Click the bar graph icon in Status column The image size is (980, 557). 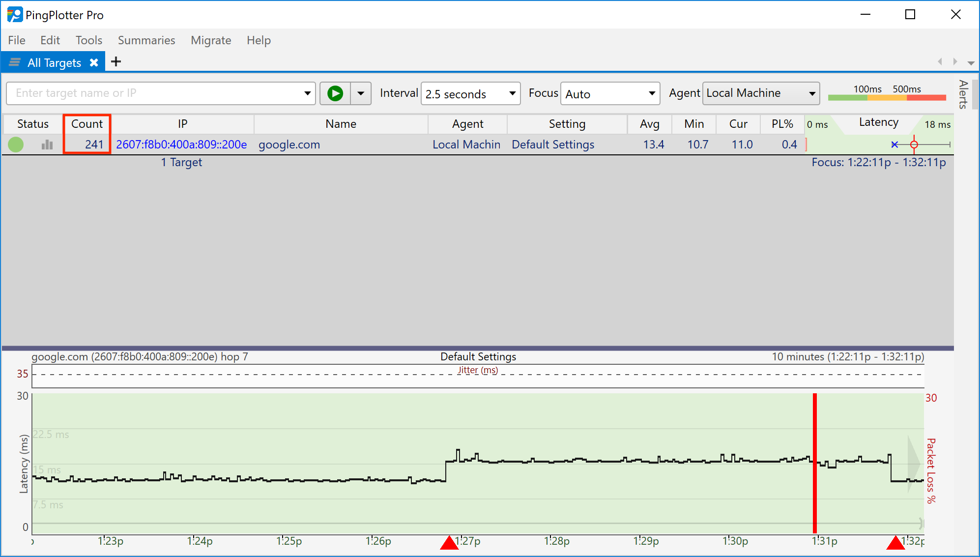(47, 145)
